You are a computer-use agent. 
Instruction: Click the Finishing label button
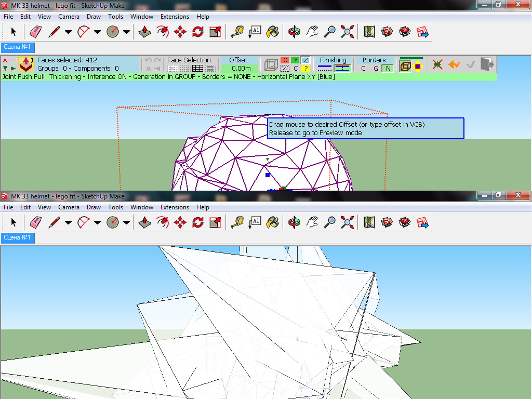click(x=333, y=60)
